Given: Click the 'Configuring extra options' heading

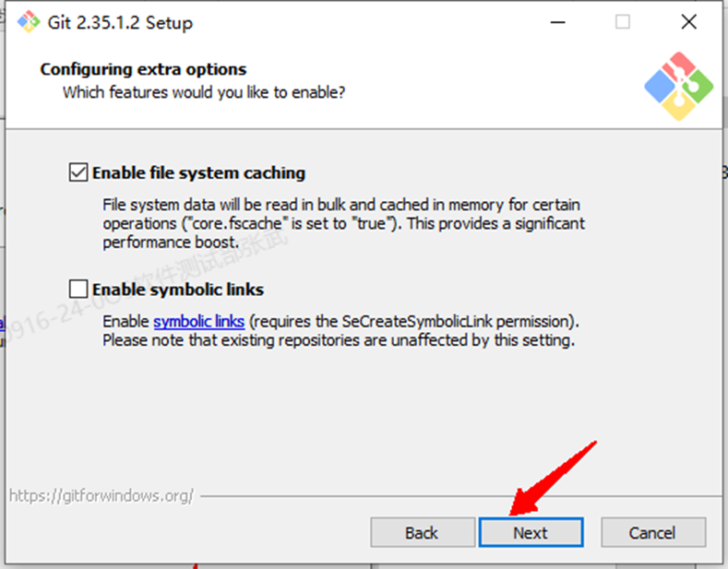Looking at the screenshot, I should click(143, 69).
